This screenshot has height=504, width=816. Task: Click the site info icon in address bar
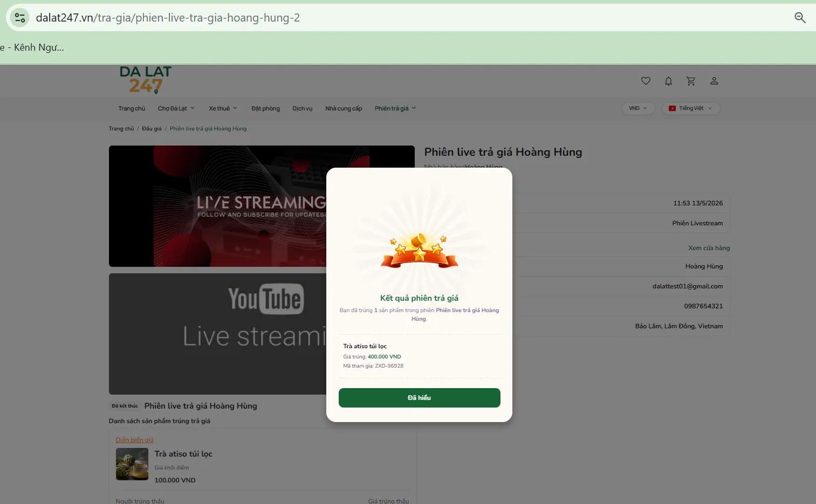tap(20, 18)
